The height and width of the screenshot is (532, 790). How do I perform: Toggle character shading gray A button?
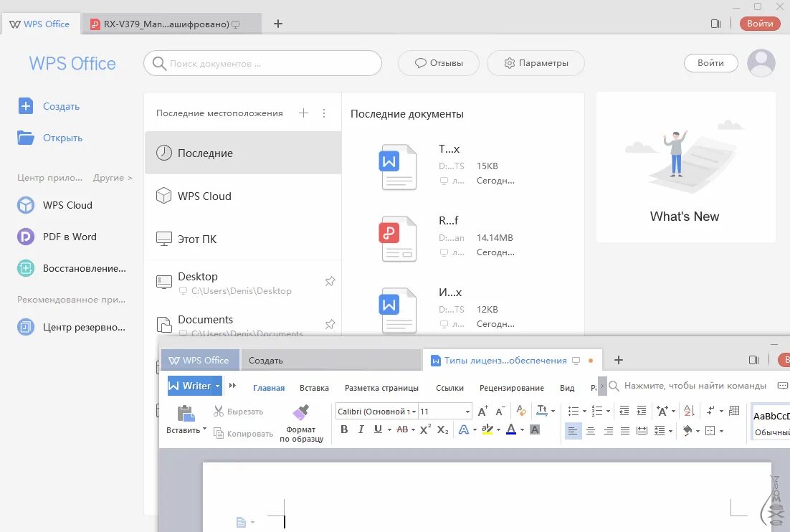click(535, 429)
